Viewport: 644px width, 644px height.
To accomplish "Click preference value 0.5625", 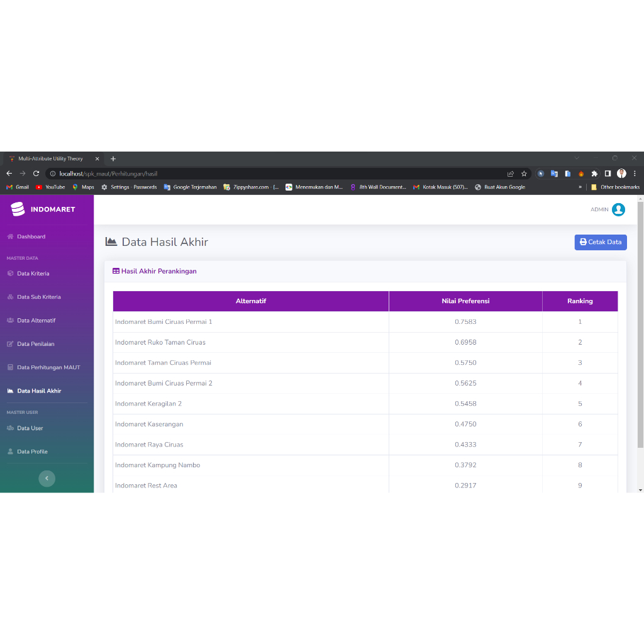I will 465,383.
